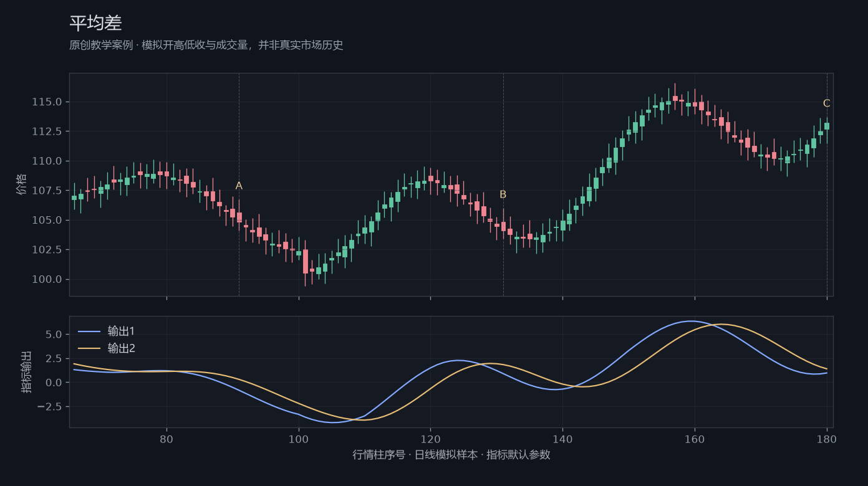Screen dimensions: 868x486
Task: Click the chart title 平均差
Action: tap(95, 23)
